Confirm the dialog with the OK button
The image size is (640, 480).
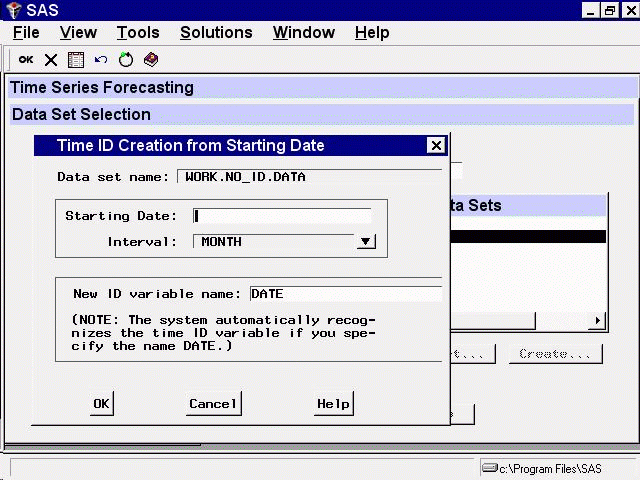pos(102,404)
